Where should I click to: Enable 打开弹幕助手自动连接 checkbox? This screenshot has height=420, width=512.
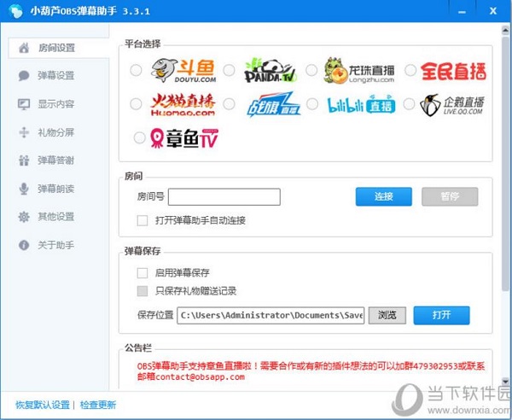coord(143,220)
